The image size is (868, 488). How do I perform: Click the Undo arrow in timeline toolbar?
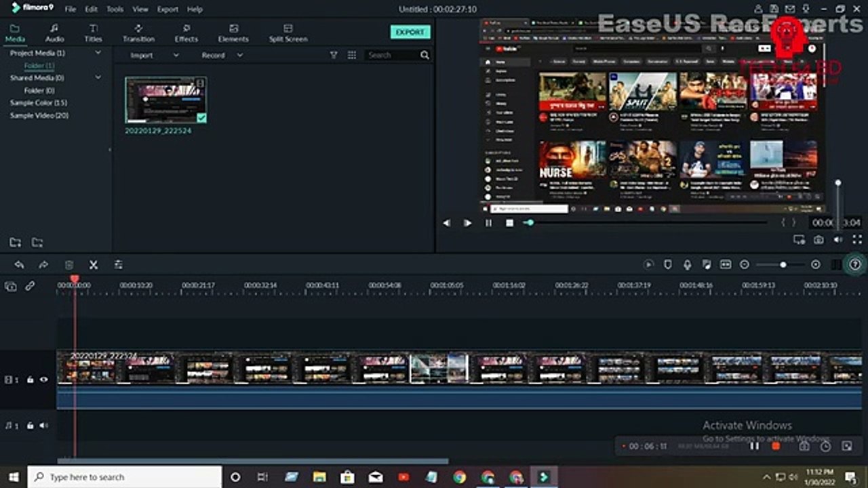pos(19,265)
